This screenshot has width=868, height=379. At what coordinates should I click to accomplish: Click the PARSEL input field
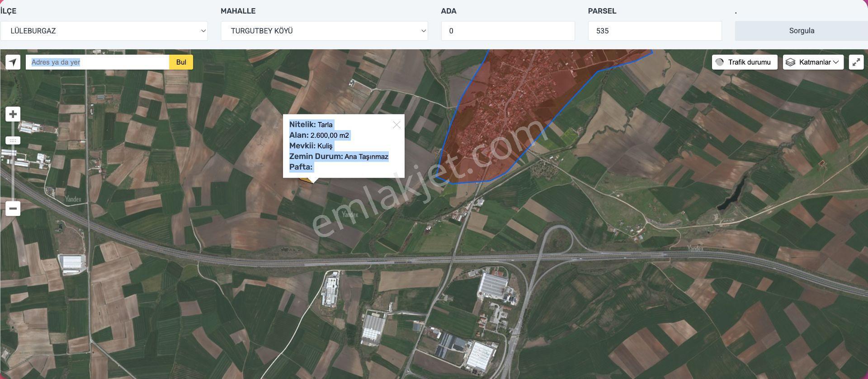point(655,31)
